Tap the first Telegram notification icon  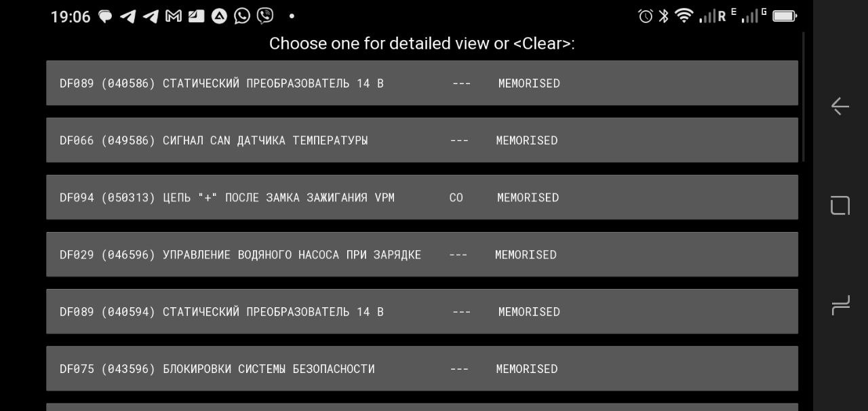127,16
